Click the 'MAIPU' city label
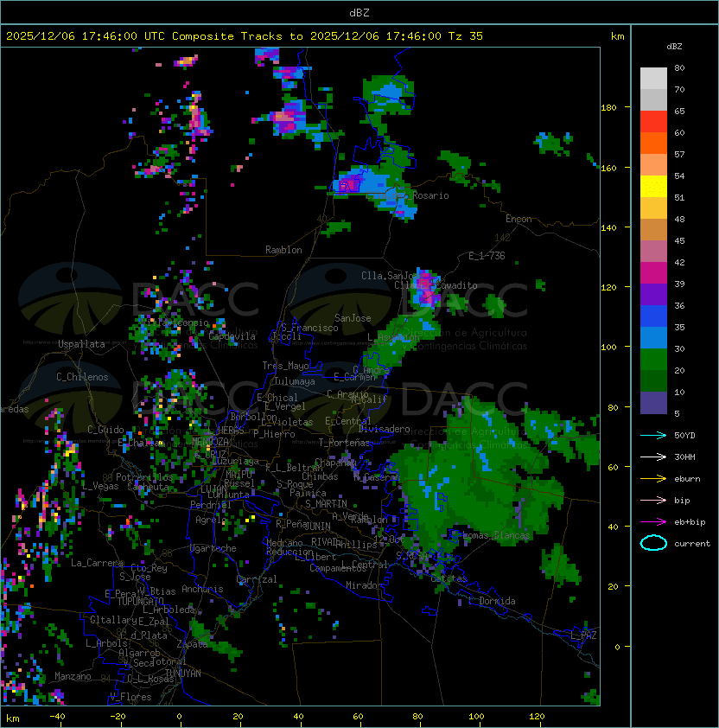The width and height of the screenshot is (719, 728). 239,475
